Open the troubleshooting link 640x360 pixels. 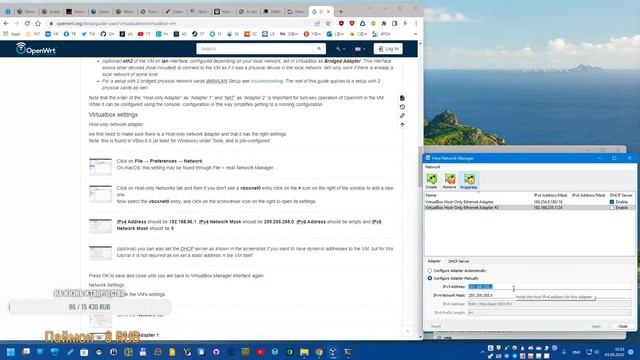point(267,81)
